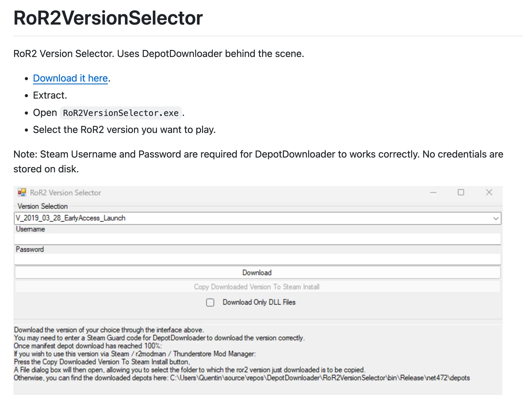Open the 'Download it here' link

pyautogui.click(x=70, y=78)
